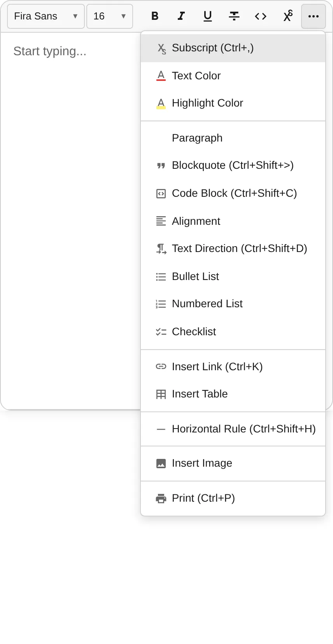The width and height of the screenshot is (333, 644).
Task: Select the inline code formatting icon
Action: (x=260, y=16)
